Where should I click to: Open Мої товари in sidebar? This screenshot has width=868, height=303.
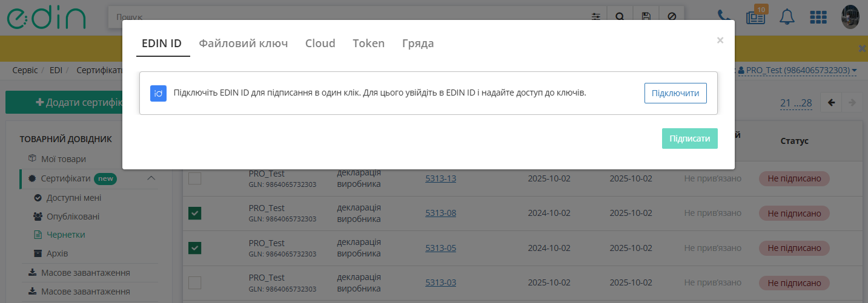64,158
